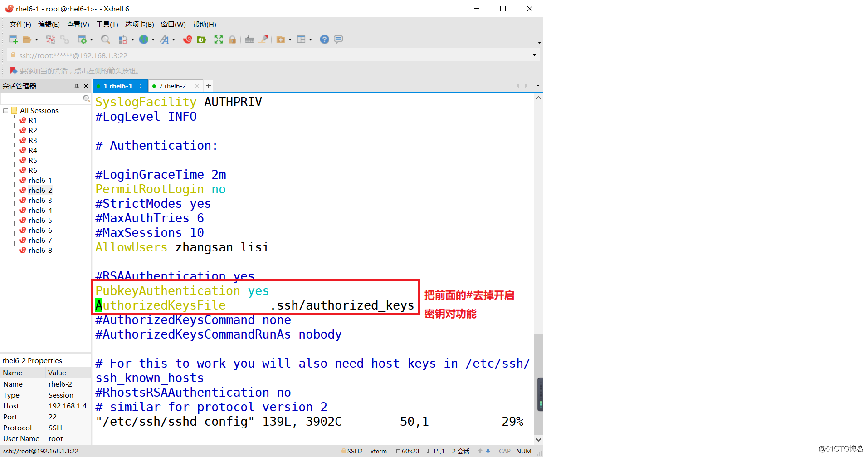Click the green Xmanager toolbar icon
The width and height of the screenshot is (868, 457).
tap(201, 39)
